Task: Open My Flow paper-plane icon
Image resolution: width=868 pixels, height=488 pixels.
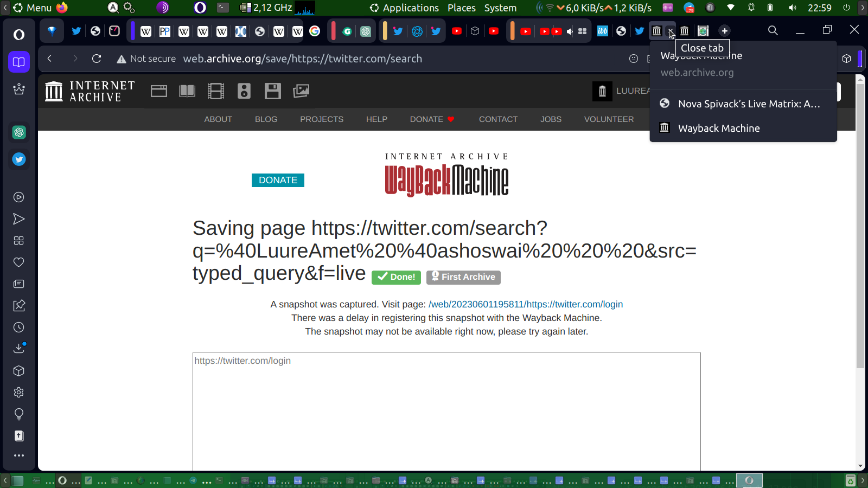Action: pos(19,219)
